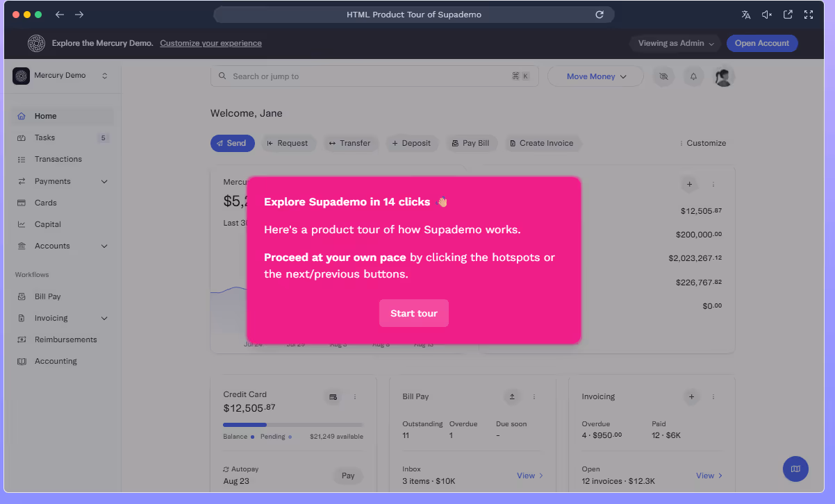The image size is (835, 504).
Task: Click the Create Invoice quick action
Action: click(543, 143)
